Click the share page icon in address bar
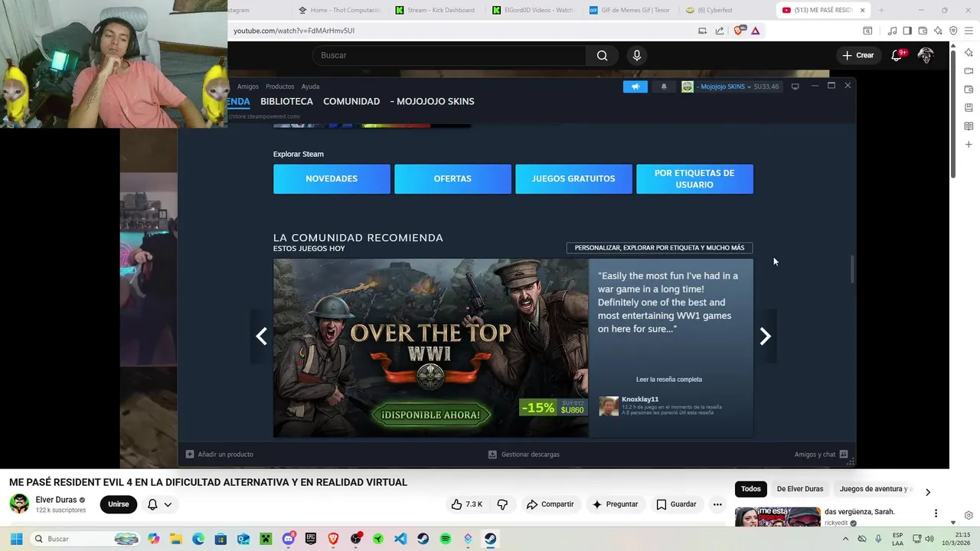This screenshot has height=551, width=980. coord(720,31)
